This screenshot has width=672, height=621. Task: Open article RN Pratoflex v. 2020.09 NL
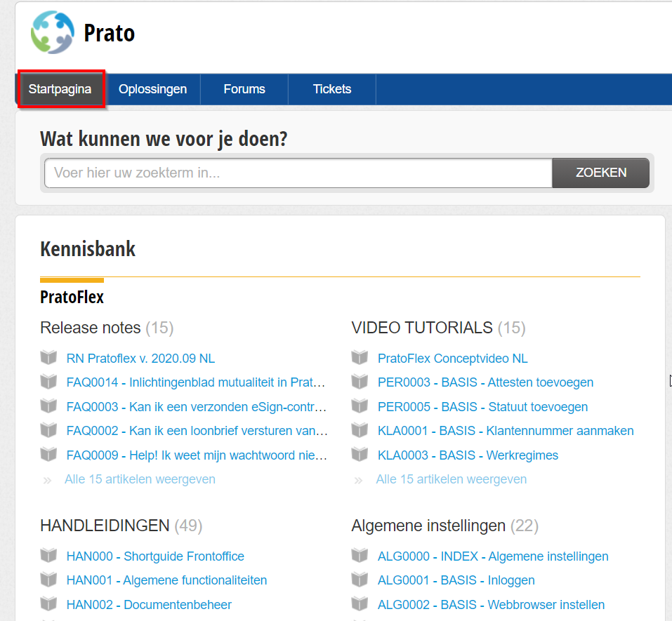point(140,359)
